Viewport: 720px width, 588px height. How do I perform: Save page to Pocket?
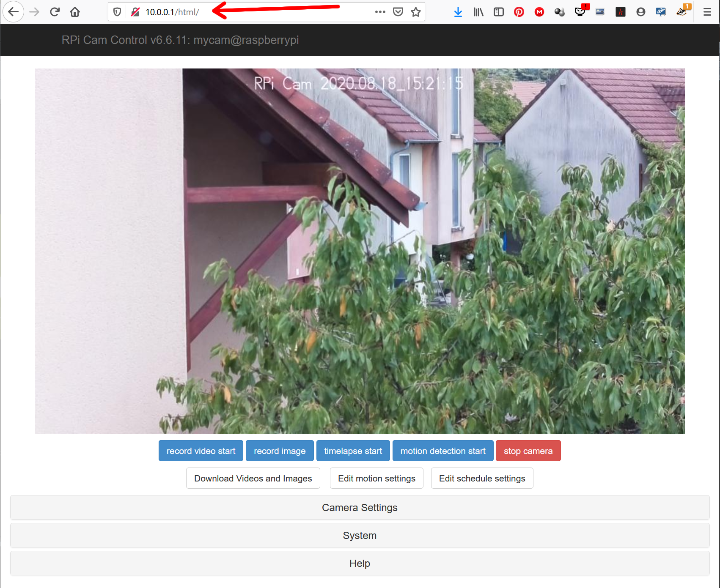coord(398,12)
